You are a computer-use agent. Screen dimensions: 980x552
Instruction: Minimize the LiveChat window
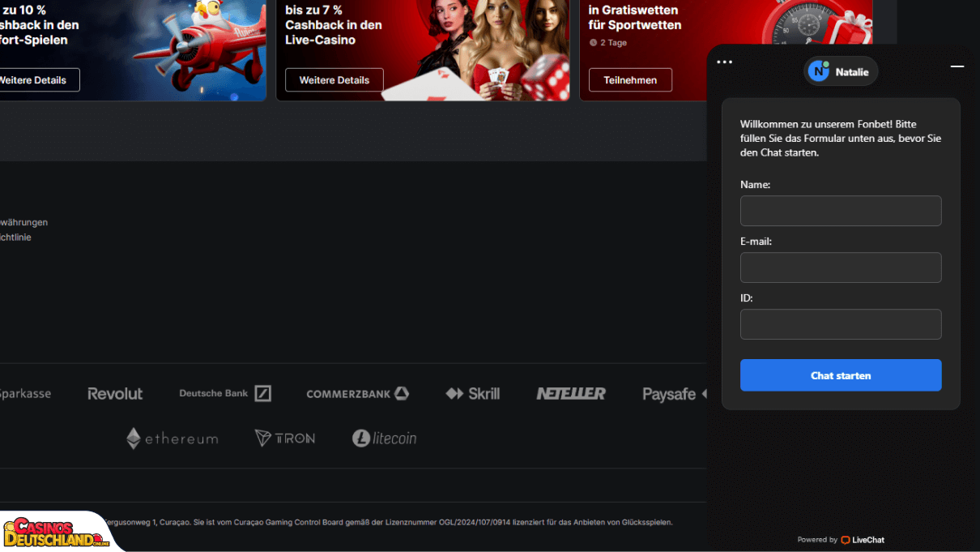(x=957, y=66)
